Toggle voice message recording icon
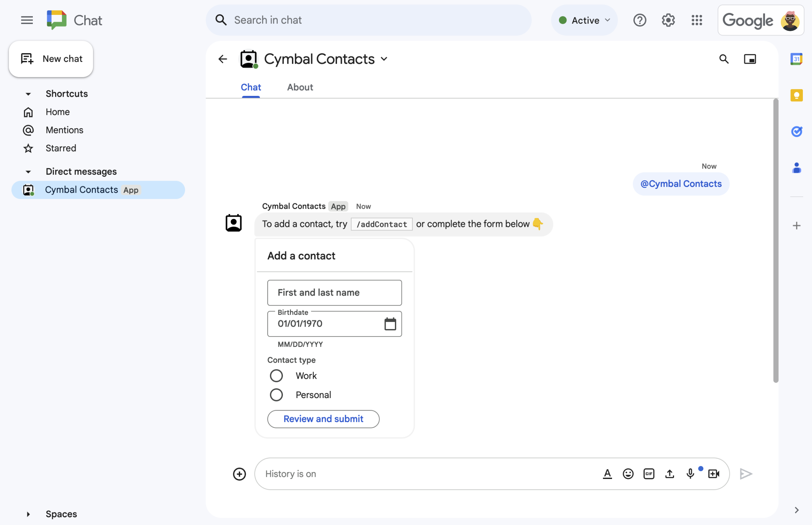This screenshot has width=812, height=525. click(690, 474)
